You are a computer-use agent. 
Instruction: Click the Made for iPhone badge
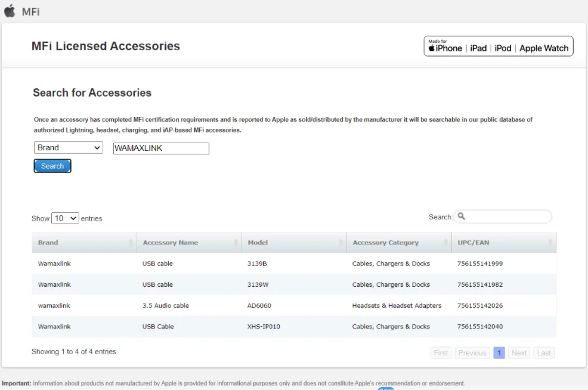[498, 47]
